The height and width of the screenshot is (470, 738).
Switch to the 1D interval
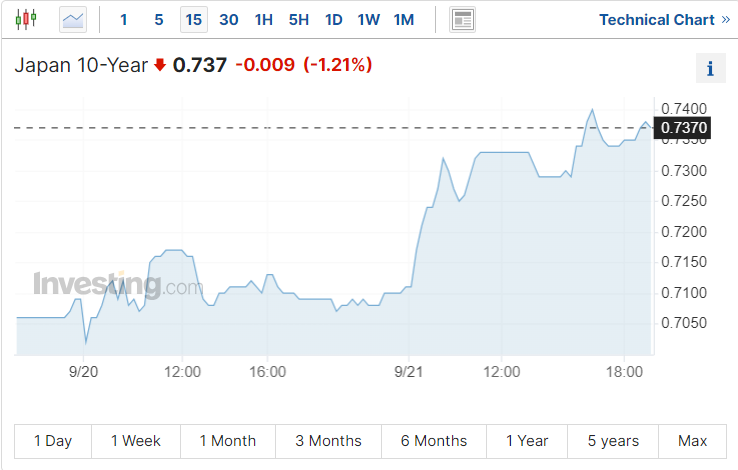click(334, 19)
